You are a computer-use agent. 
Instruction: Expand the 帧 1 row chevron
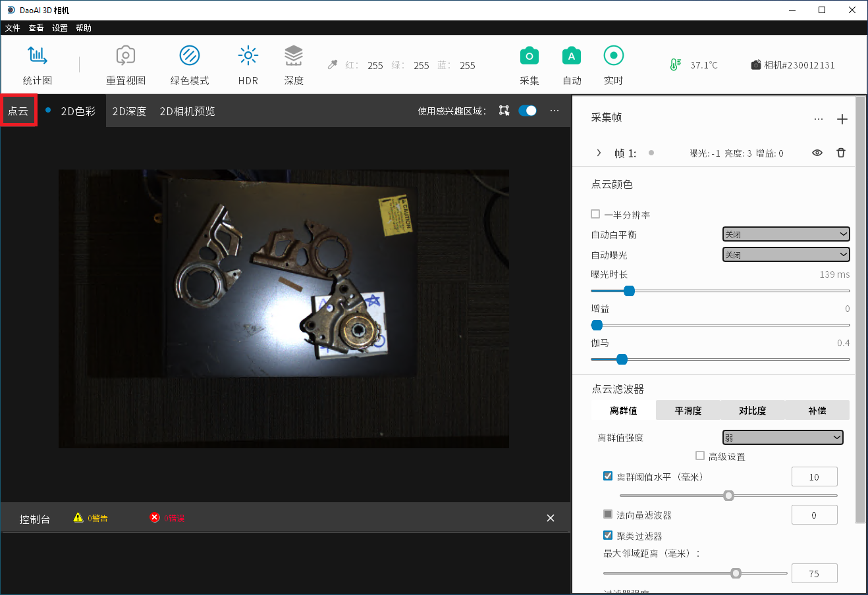click(x=599, y=153)
